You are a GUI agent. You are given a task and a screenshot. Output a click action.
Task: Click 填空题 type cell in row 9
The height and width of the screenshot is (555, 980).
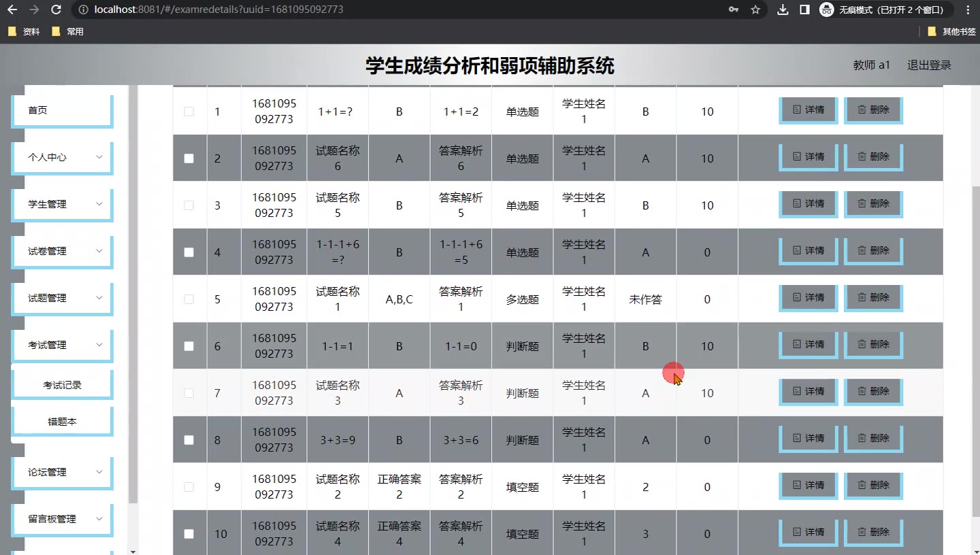point(523,487)
